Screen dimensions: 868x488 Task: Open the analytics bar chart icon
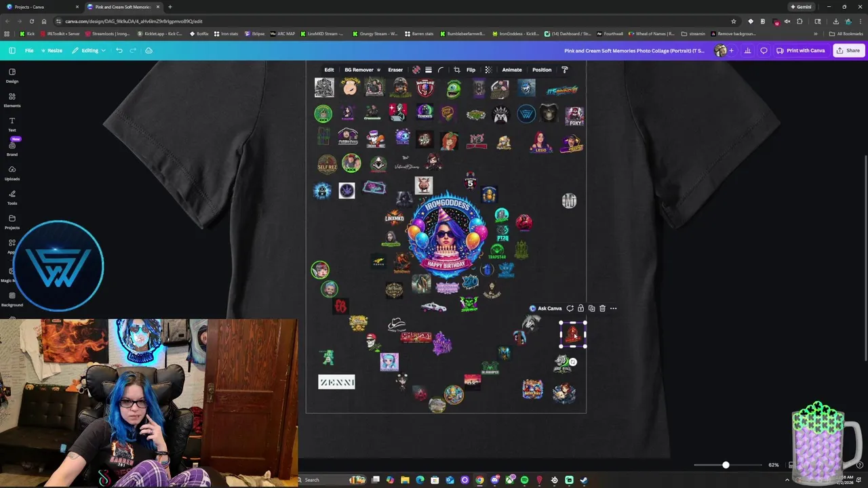747,50
